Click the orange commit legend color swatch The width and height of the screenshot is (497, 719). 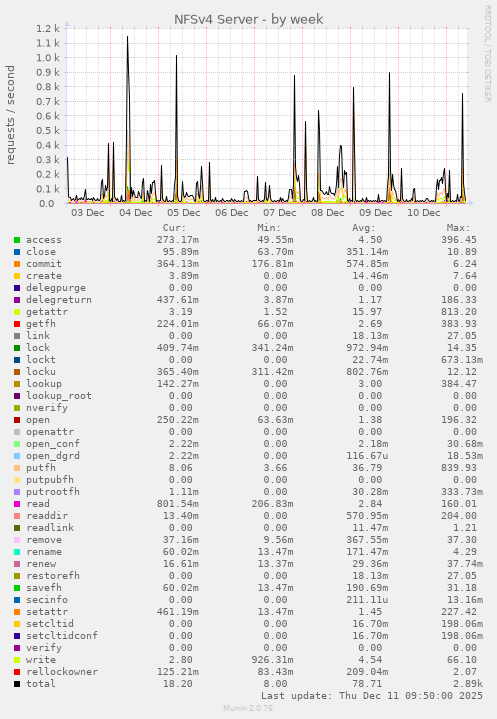(x=17, y=264)
